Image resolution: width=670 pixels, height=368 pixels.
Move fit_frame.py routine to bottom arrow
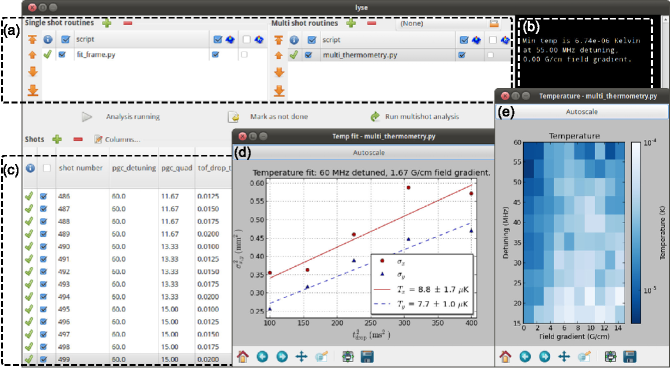(33, 90)
